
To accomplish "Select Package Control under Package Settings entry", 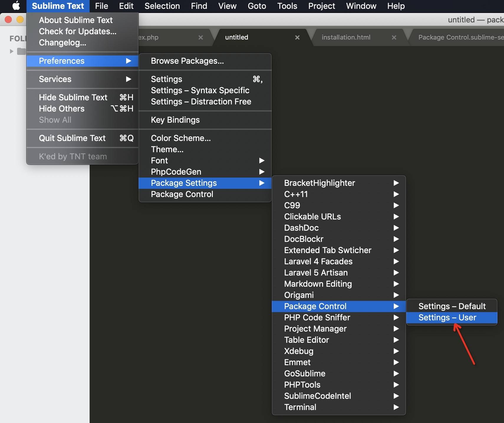I will pyautogui.click(x=205, y=194).
